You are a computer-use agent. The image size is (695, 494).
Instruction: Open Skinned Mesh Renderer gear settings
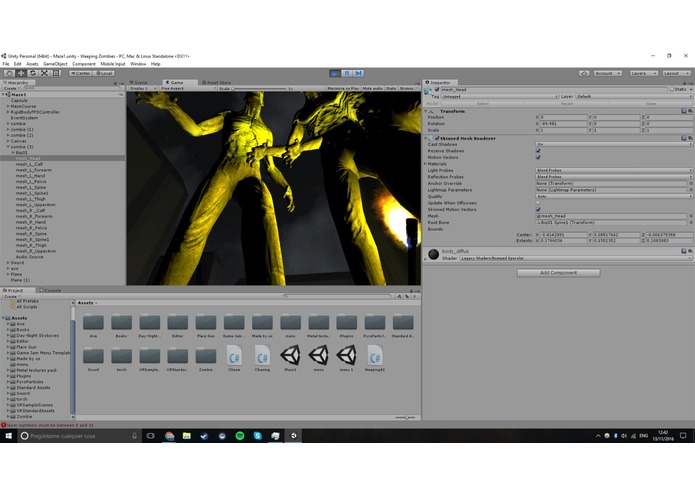point(690,138)
